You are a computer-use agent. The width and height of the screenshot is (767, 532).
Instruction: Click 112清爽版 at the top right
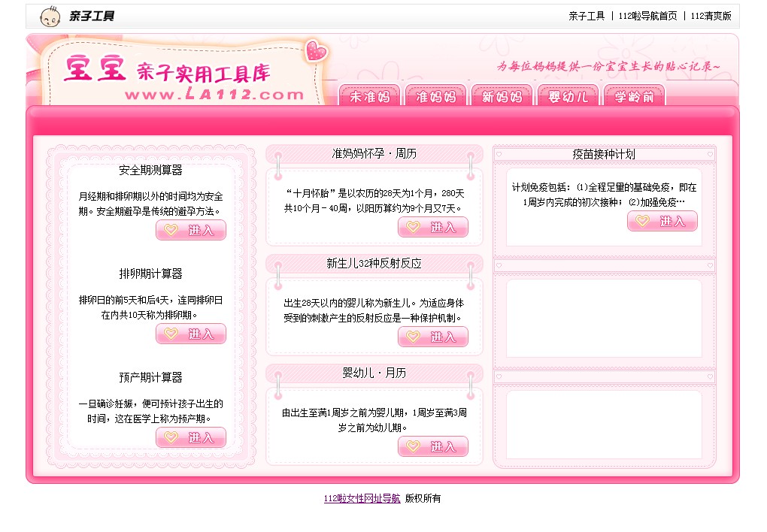coord(711,15)
